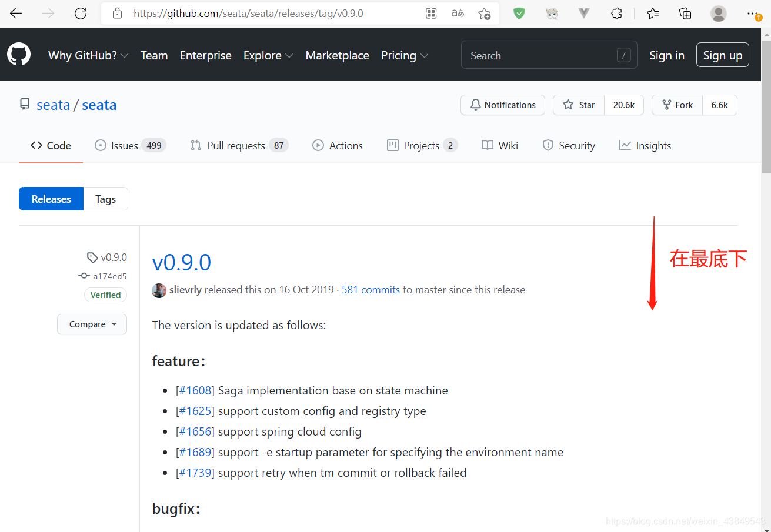Screen dimensions: 771x532
Task: Click the browser forward arrow
Action: [48, 14]
